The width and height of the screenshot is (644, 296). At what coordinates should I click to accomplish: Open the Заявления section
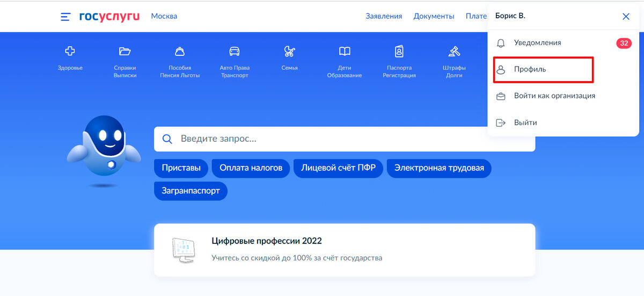pos(384,16)
